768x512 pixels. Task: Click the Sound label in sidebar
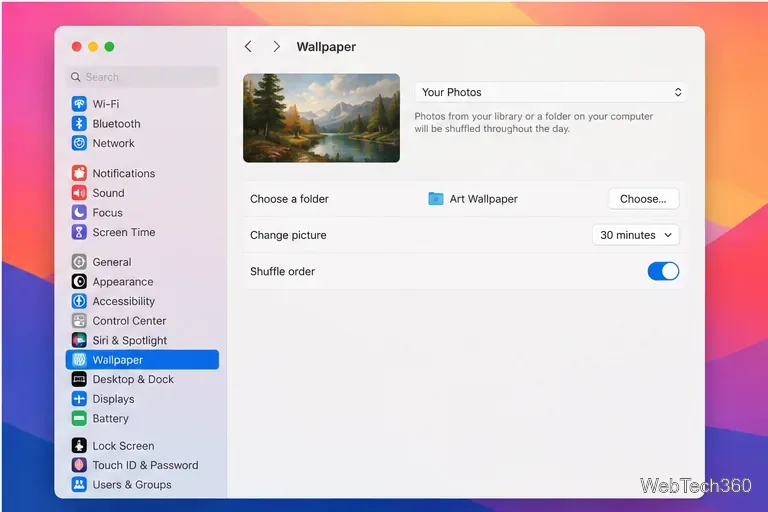[108, 193]
